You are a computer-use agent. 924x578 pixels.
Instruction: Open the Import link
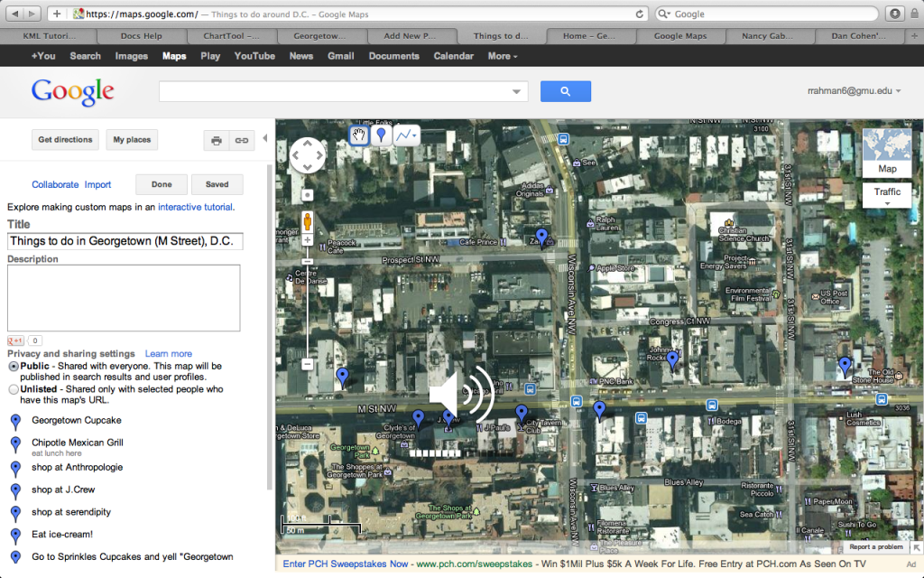[x=97, y=184]
